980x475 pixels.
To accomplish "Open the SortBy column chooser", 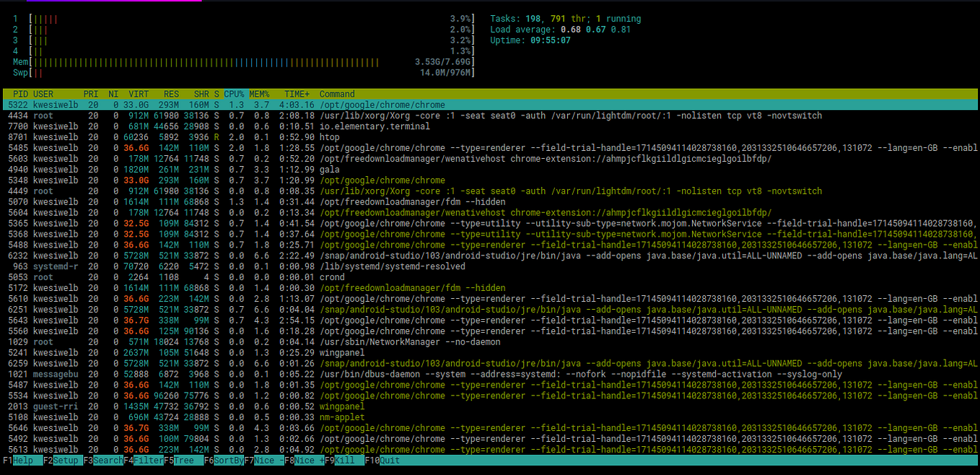I will point(224,460).
